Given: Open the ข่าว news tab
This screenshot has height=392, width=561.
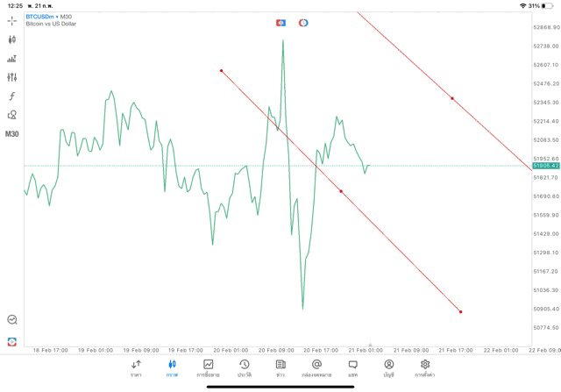Looking at the screenshot, I should click(280, 368).
